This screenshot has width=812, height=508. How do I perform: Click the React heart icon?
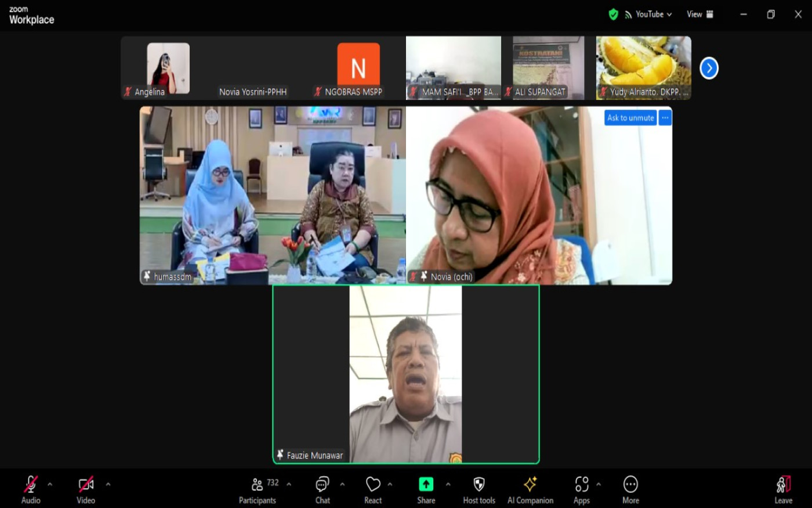[x=373, y=489]
